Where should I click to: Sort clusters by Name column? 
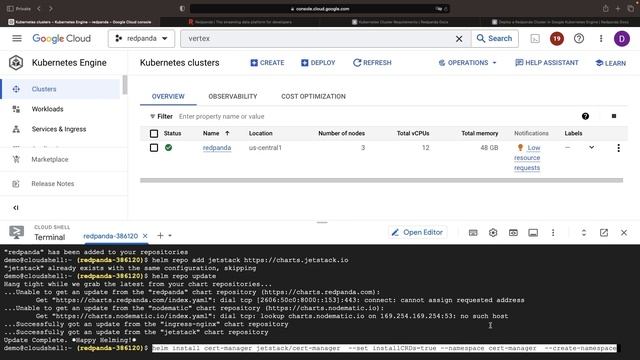tap(216, 133)
